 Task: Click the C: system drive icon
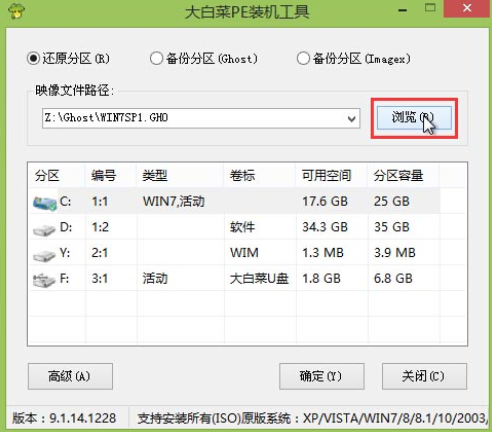coord(45,203)
